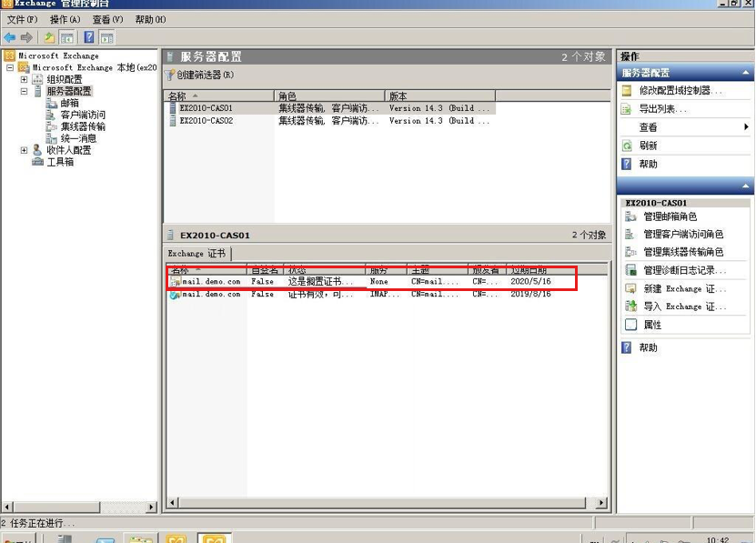Click the bottom 帮助 help icon in actions

pyautogui.click(x=627, y=347)
